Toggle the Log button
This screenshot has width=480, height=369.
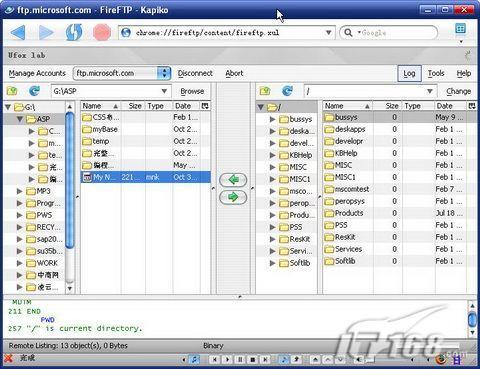(409, 73)
